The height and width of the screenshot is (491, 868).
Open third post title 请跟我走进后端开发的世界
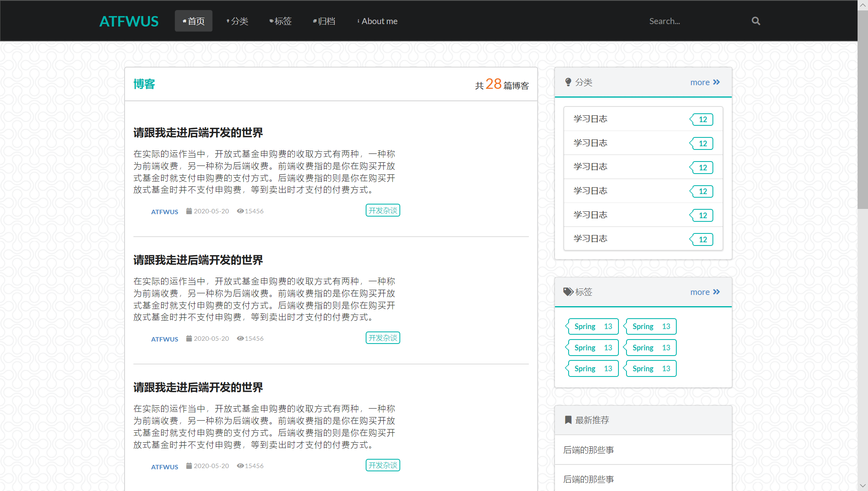[198, 387]
